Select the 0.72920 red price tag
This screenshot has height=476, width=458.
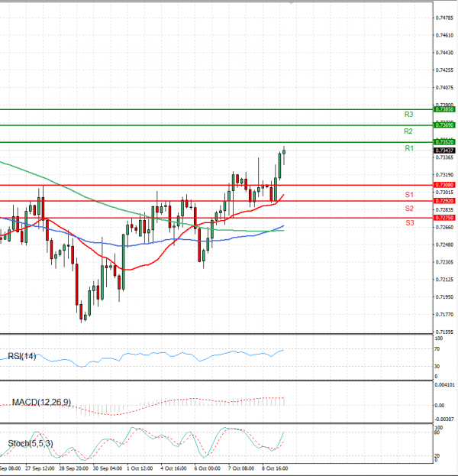444,201
